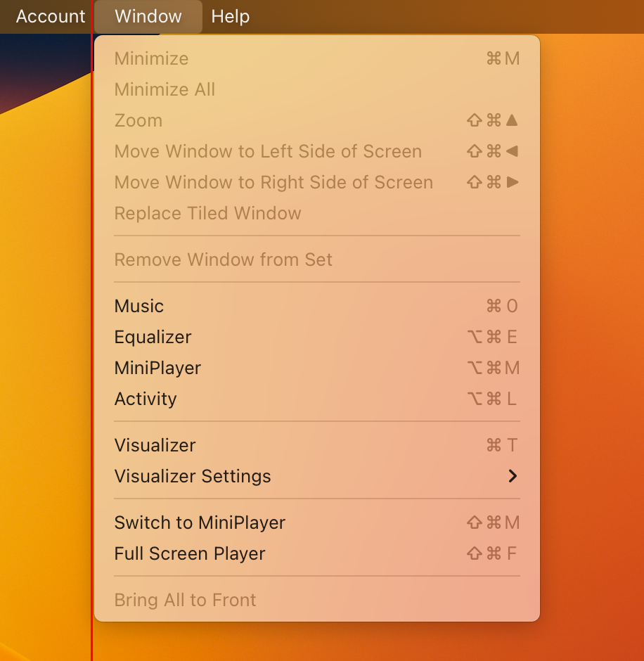Enter Full Screen Player mode
Screen dimensions: 644x661
[x=317, y=553]
